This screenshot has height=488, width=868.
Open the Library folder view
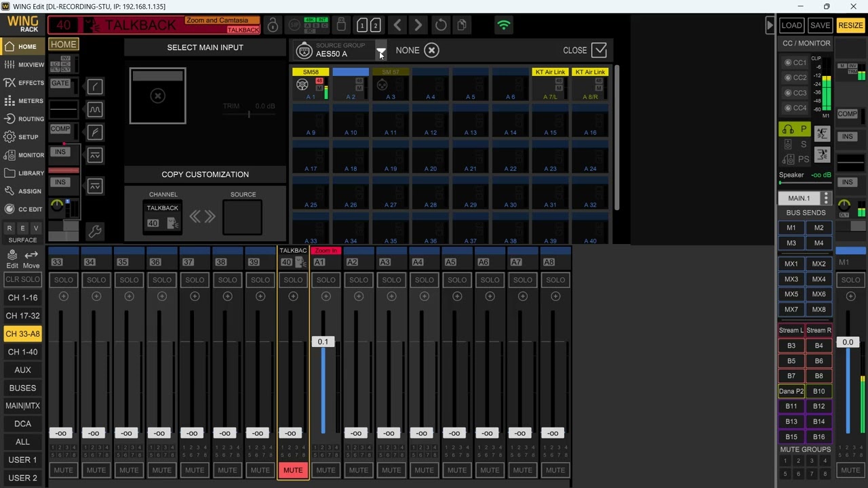(23, 173)
